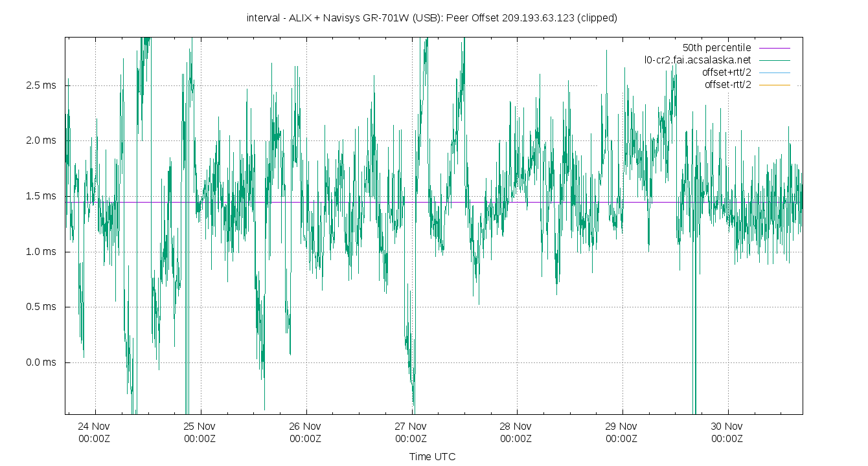Click the '30 Nov' x-axis date label
This screenshot has width=868, height=466.
click(x=727, y=427)
